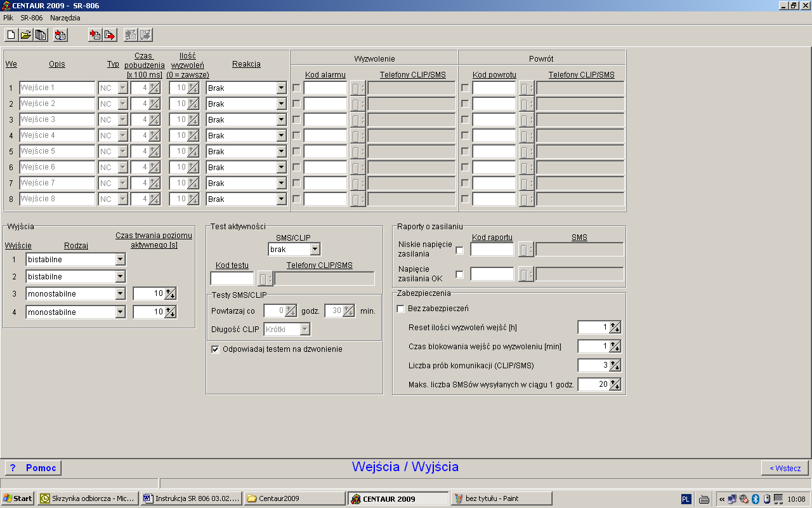The height and width of the screenshot is (508, 812).
Task: Adjust Maks. liczba SMSów stepper
Action: point(615,385)
